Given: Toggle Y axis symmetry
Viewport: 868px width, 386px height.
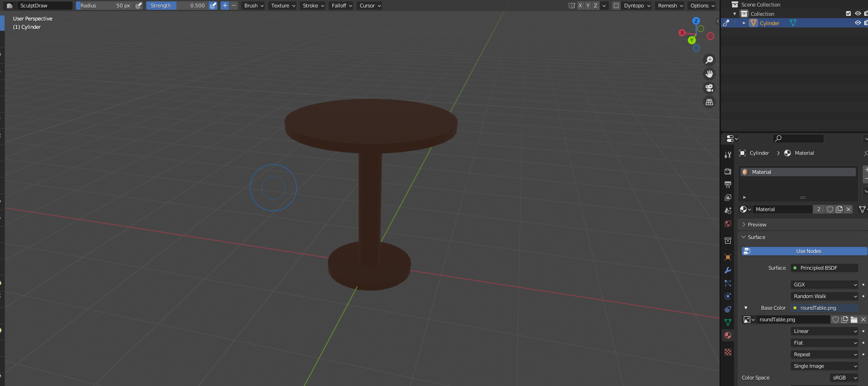Looking at the screenshot, I should [x=588, y=6].
